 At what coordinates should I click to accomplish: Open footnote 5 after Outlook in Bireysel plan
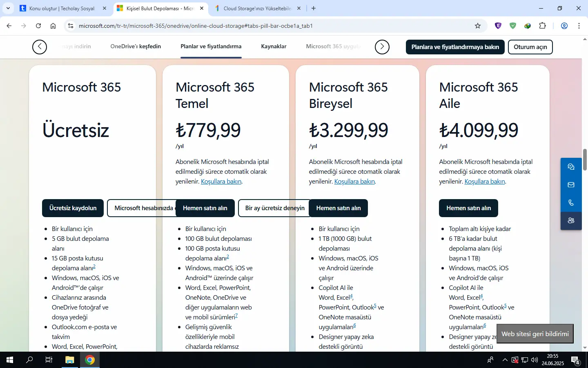click(x=375, y=306)
